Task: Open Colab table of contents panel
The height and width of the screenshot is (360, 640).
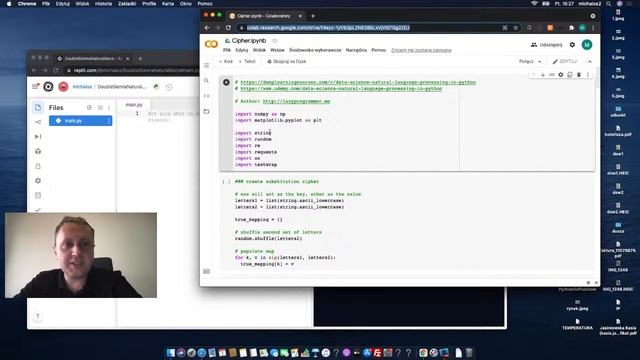Action: [x=207, y=65]
